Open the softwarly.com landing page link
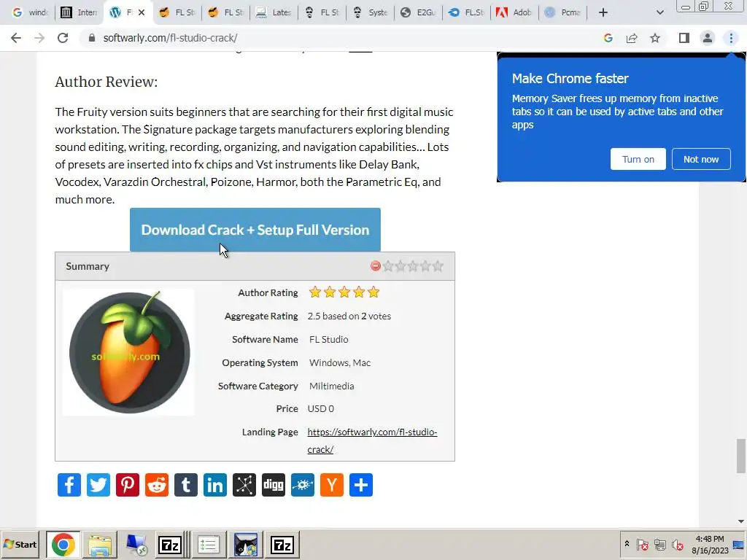The image size is (747, 560). 372,440
